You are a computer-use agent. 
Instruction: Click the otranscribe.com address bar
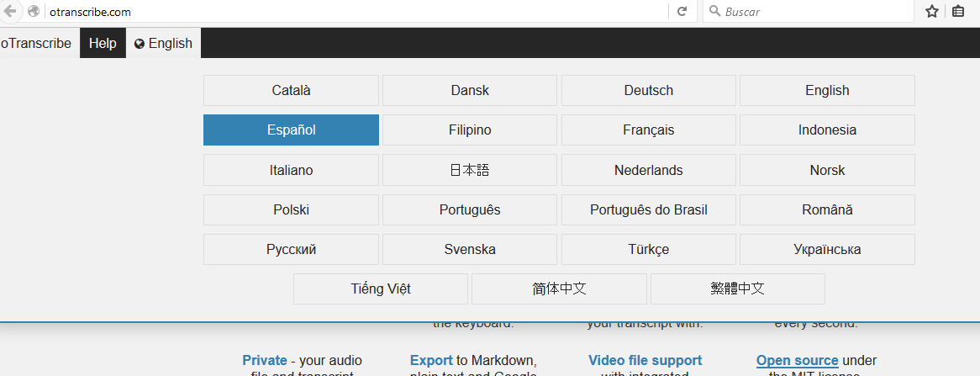(336, 12)
